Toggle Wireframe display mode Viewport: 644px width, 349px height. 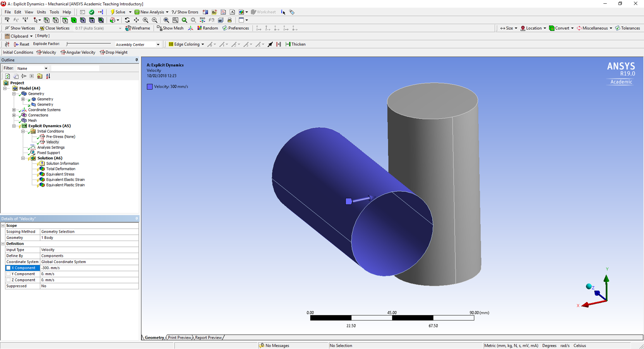138,28
